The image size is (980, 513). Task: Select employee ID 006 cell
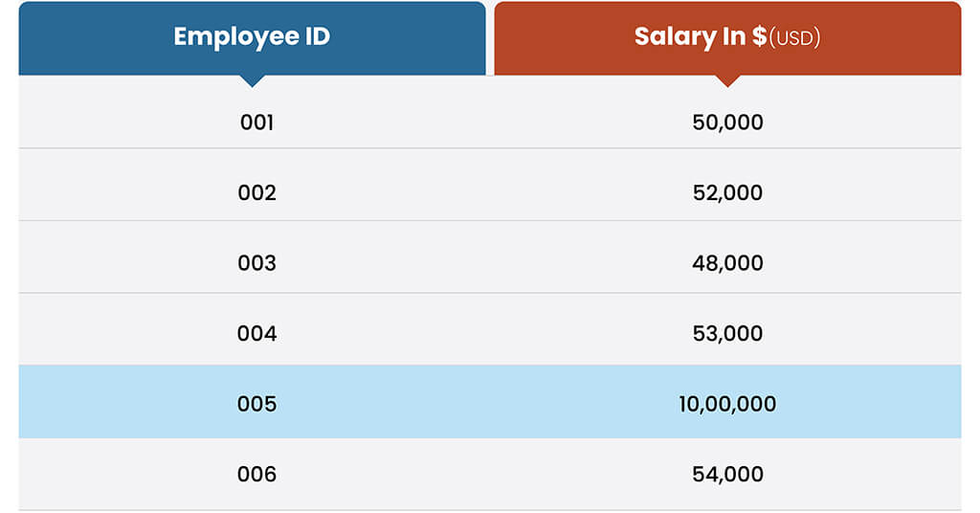(256, 475)
